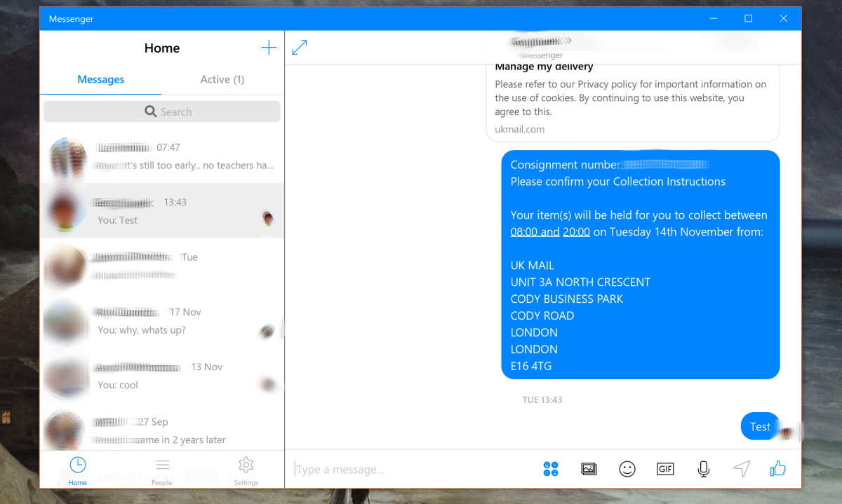Click the 08:00 time link in message
Image resolution: width=842 pixels, height=504 pixels.
(524, 232)
